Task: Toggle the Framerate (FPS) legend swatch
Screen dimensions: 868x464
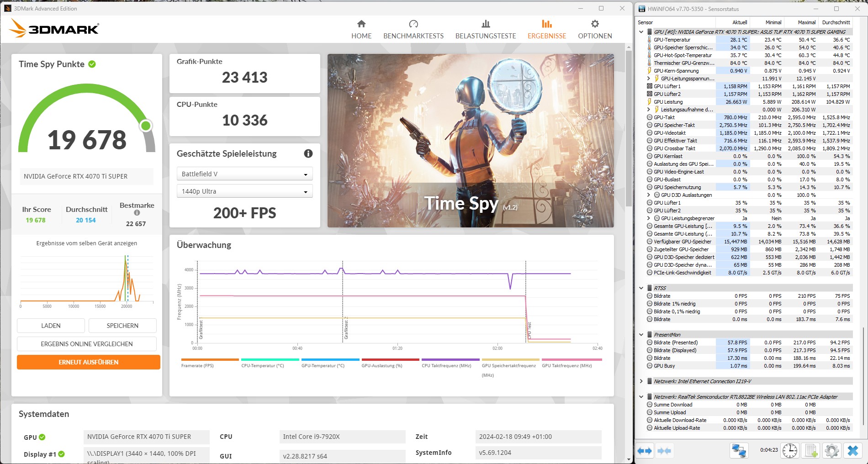Action: 210,360
